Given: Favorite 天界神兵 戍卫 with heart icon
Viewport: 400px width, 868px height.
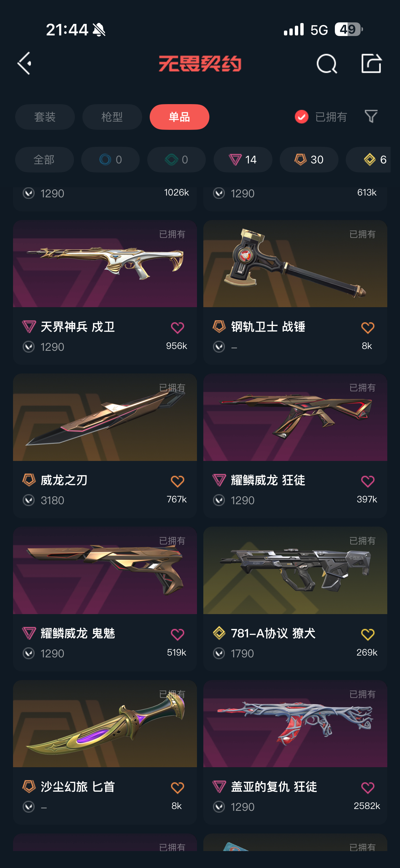Looking at the screenshot, I should tap(177, 327).
